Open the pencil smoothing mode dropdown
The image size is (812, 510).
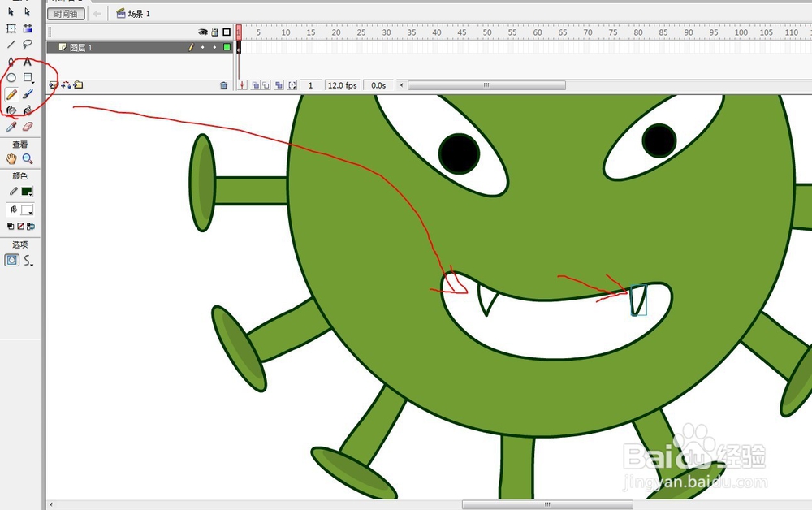[x=28, y=261]
